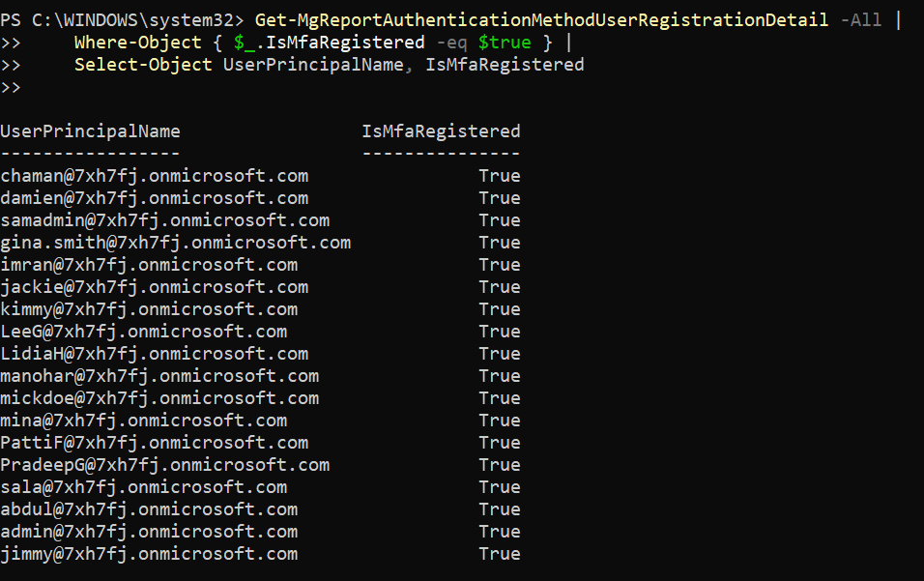This screenshot has width=924, height=581.
Task: Click the mickdoe@7xh7fj.onmicrosoft.com entry
Action: pos(159,398)
